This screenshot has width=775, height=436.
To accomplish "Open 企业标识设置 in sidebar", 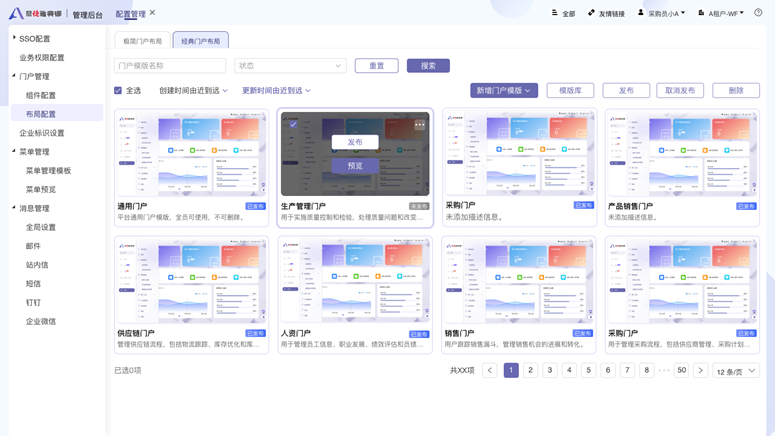I will coord(42,132).
